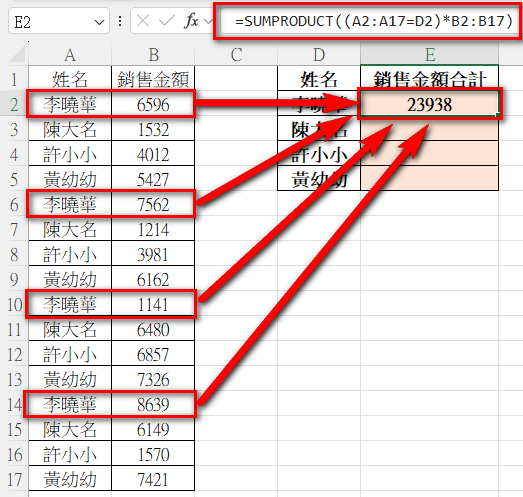Click cell B2 with value 6596
This screenshot has width=523, height=497.
coord(153,104)
